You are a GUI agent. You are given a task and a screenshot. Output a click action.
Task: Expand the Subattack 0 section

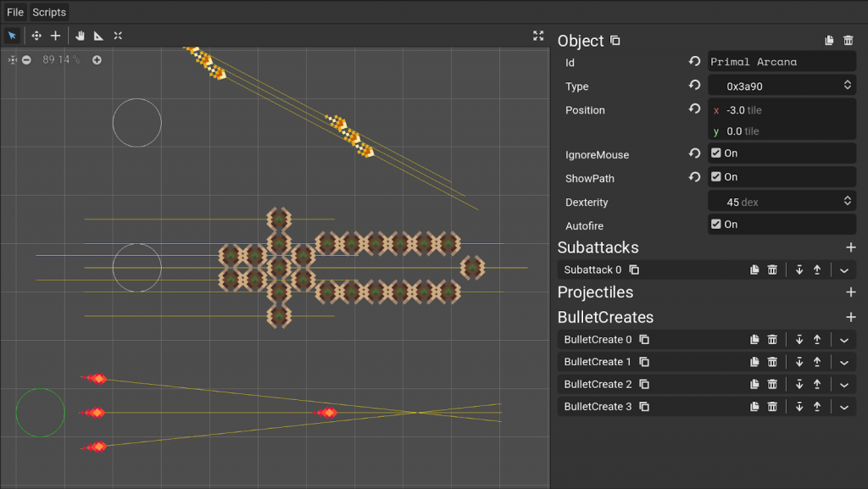(x=844, y=270)
